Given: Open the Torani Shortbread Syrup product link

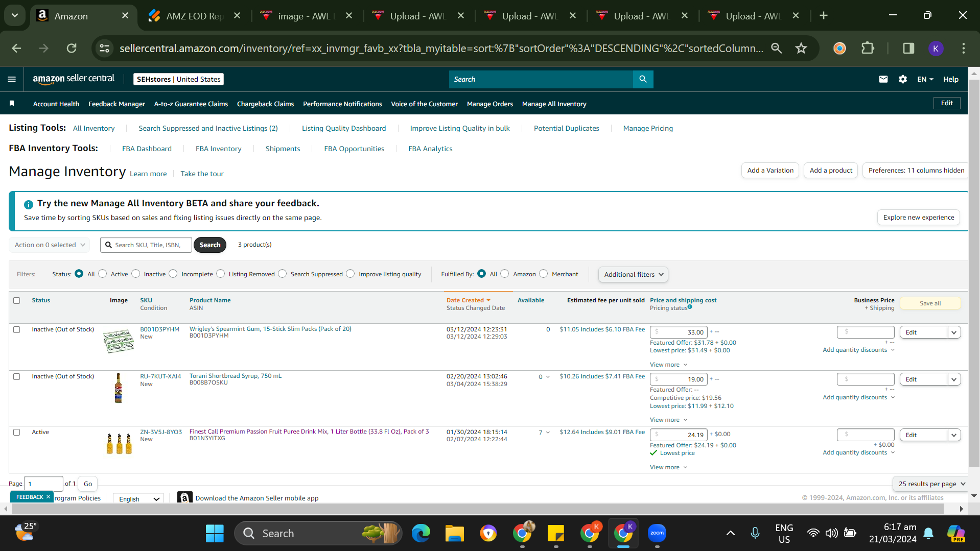Looking at the screenshot, I should click(x=236, y=376).
